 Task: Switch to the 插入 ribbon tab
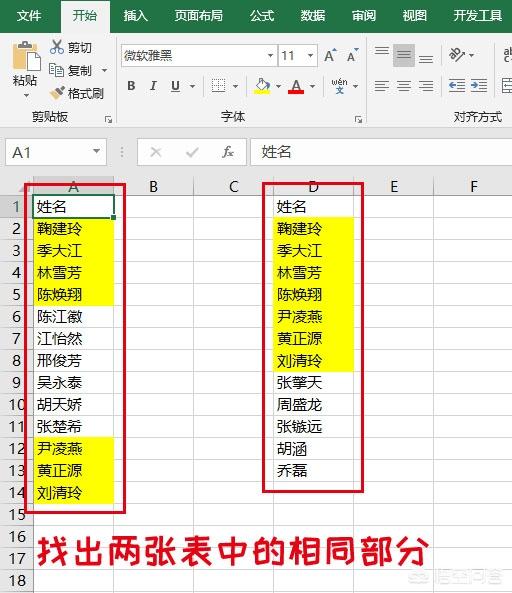136,16
